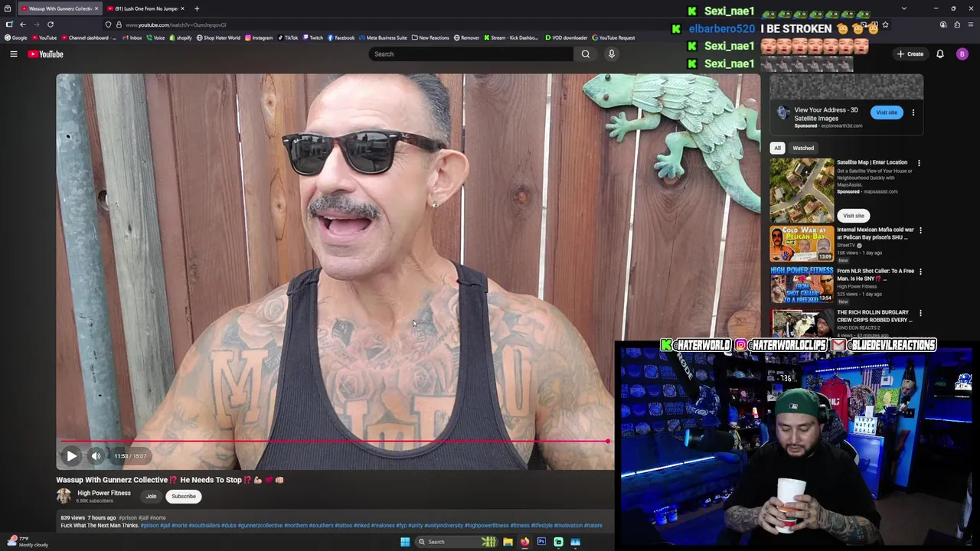Image resolution: width=980 pixels, height=551 pixels.
Task: Click into the YouTube search field
Action: tap(471, 54)
